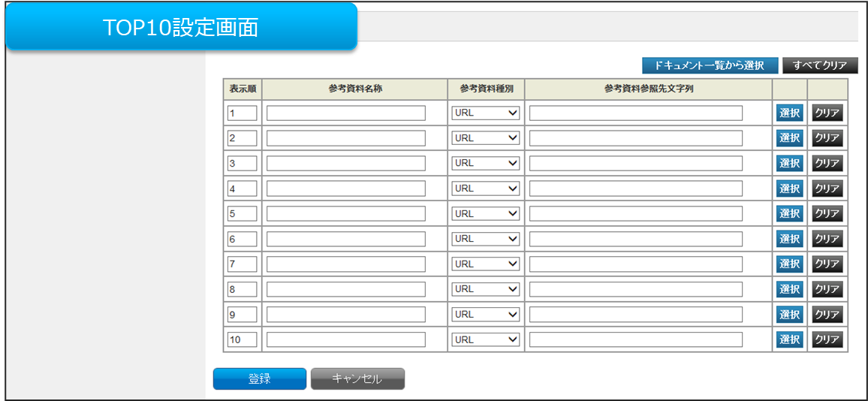Click the クリア button in row 10
The height and width of the screenshot is (401, 868).
click(x=827, y=339)
